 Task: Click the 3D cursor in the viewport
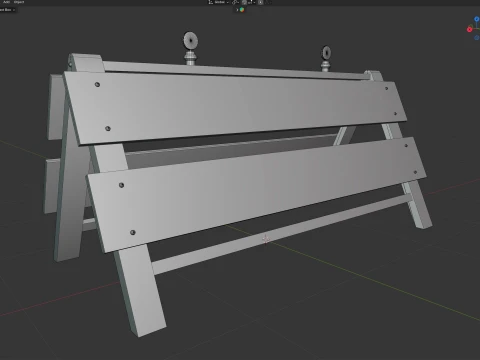pyautogui.click(x=266, y=239)
